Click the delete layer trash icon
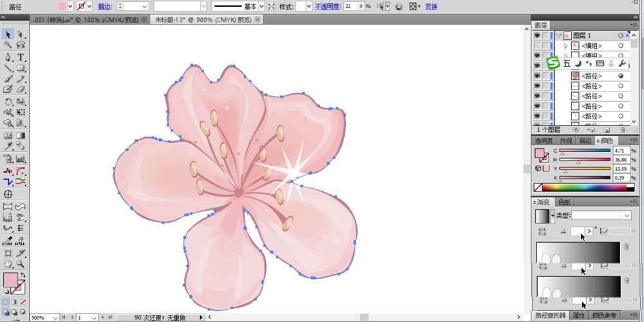This screenshot has width=644, height=322. 623,129
